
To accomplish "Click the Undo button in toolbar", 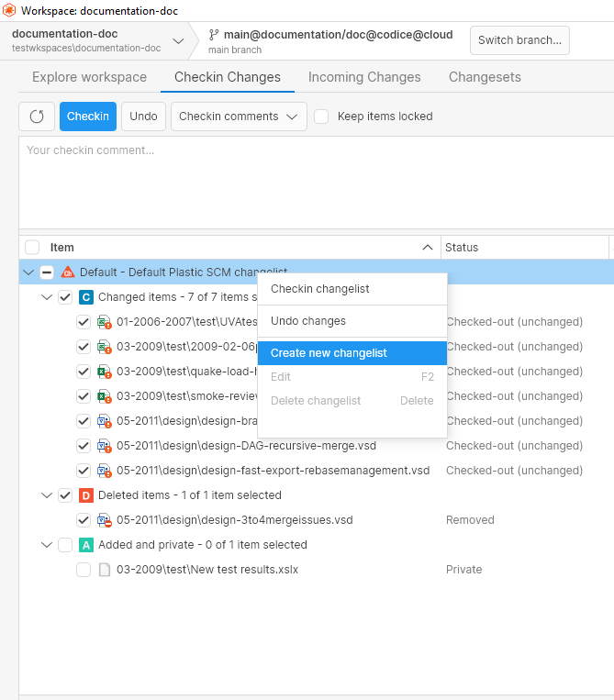I will tap(143, 117).
